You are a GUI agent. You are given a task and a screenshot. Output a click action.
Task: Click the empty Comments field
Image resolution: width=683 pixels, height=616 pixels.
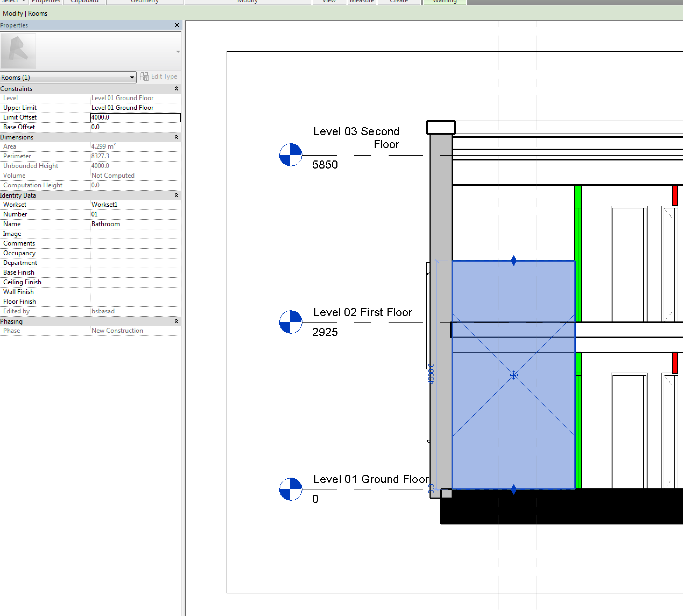(x=135, y=243)
